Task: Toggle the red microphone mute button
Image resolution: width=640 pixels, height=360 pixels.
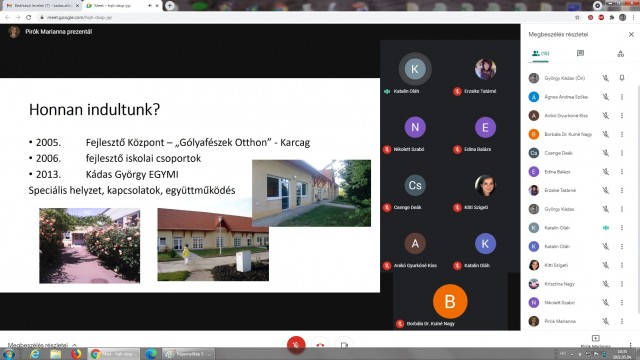Action: coord(296,345)
